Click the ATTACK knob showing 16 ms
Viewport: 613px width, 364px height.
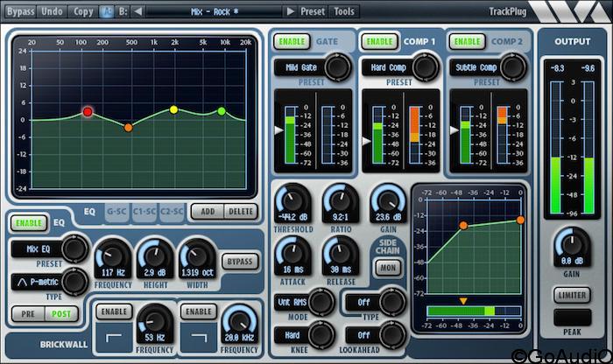click(x=292, y=255)
